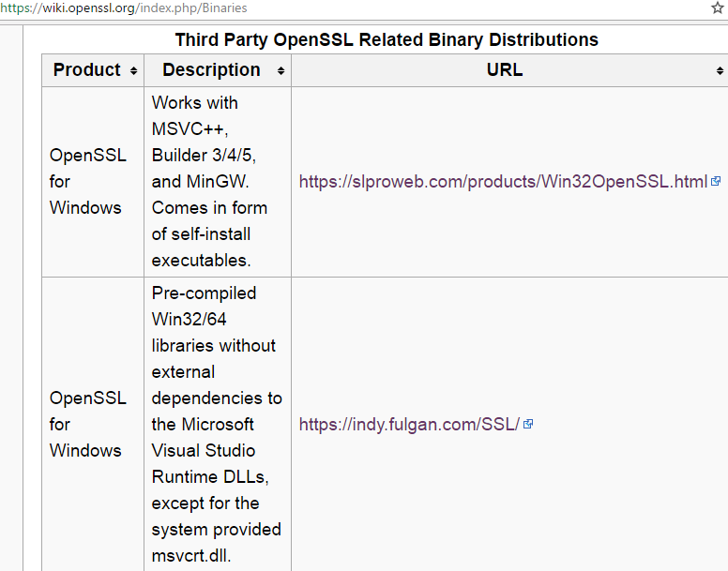Click the URL column header text
This screenshot has height=571, width=728.
pyautogui.click(x=505, y=70)
